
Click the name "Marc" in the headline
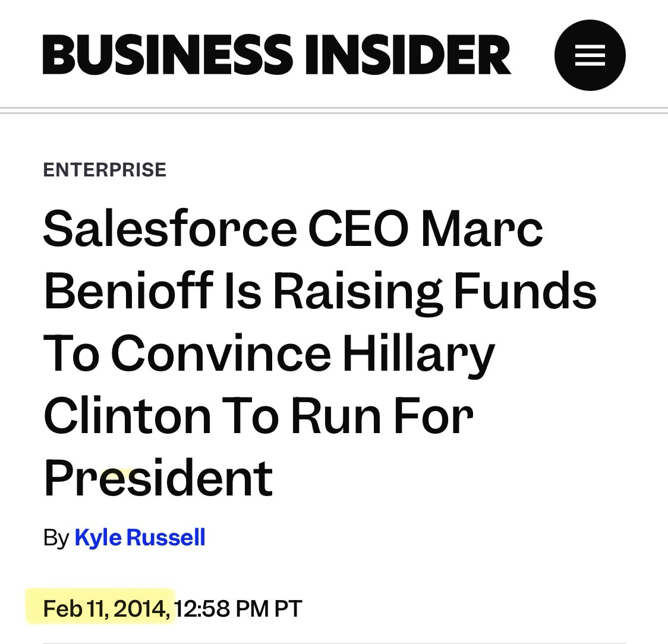(482, 229)
